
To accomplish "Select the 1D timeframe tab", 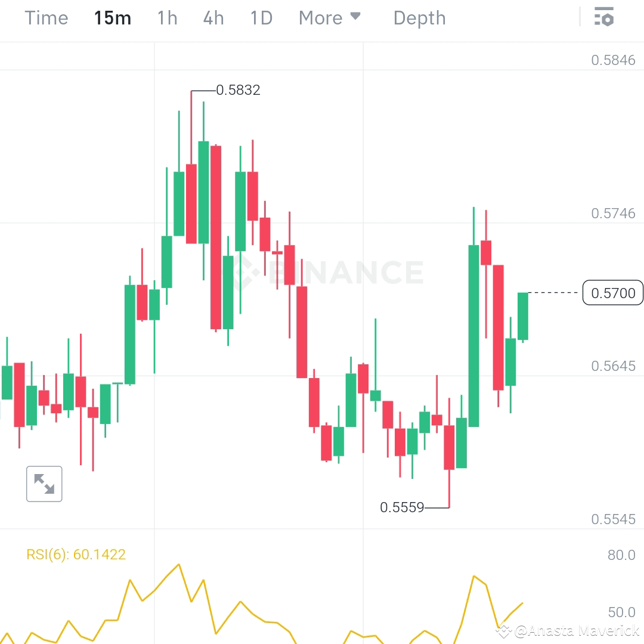I will point(261,18).
